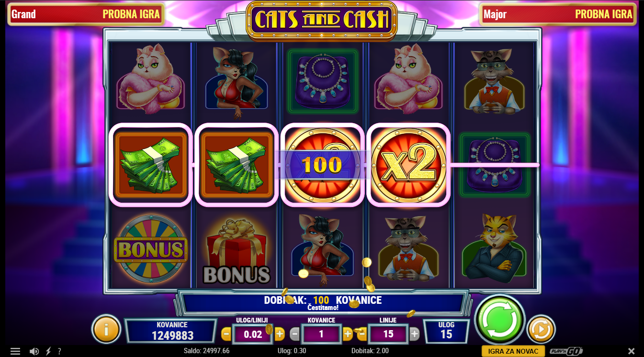
Task: Open help question mark icon
Action: click(x=59, y=351)
